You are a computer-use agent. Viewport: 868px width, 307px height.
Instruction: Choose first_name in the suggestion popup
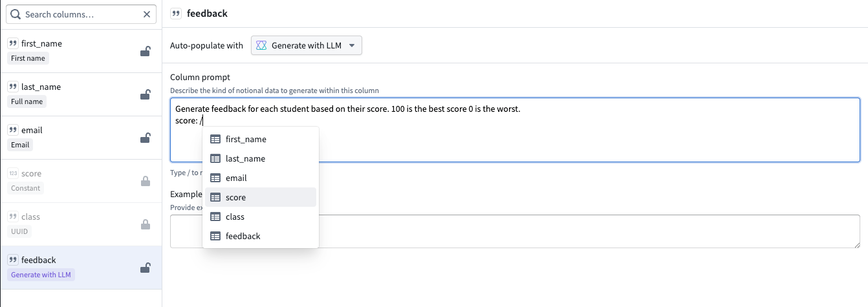point(246,139)
